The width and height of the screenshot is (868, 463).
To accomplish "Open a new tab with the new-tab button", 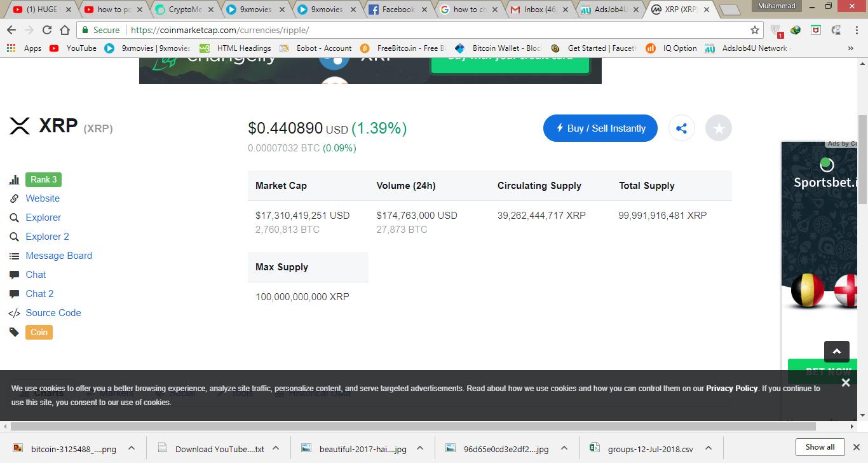I will click(x=730, y=10).
